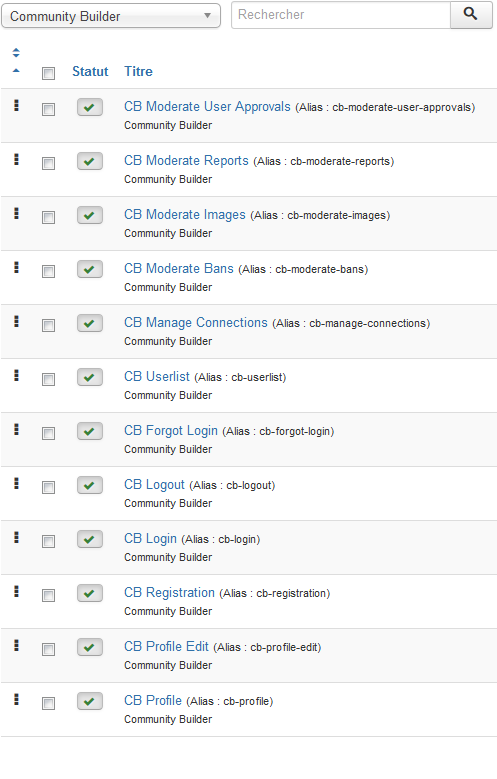
Task: Unpublish CB Userlist via green checkmark
Action: coord(89,378)
